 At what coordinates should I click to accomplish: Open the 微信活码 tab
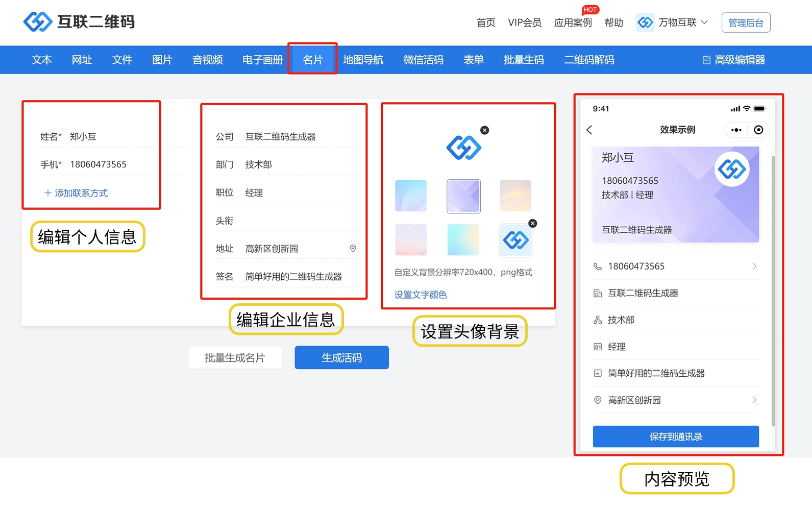click(x=423, y=60)
